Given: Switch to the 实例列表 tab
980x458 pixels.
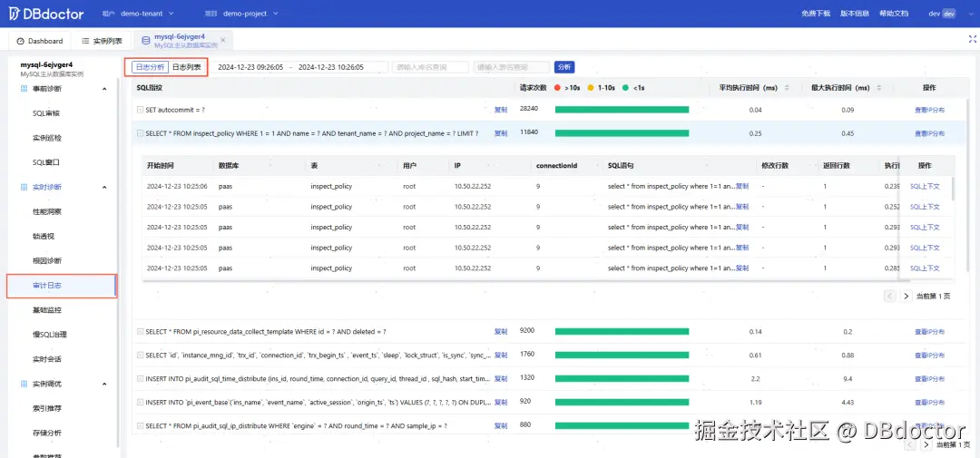Looking at the screenshot, I should point(102,41).
